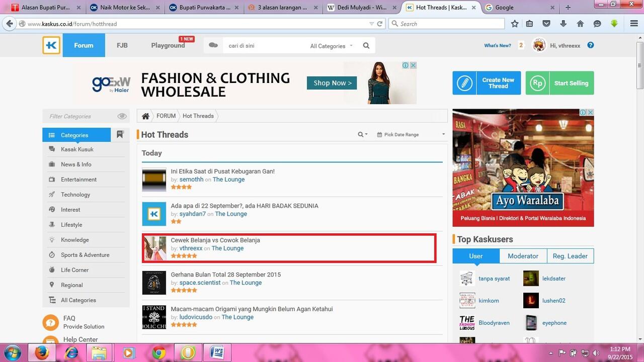644x362 pixels.
Task: Select the Reg. Leader tab
Action: point(570,256)
